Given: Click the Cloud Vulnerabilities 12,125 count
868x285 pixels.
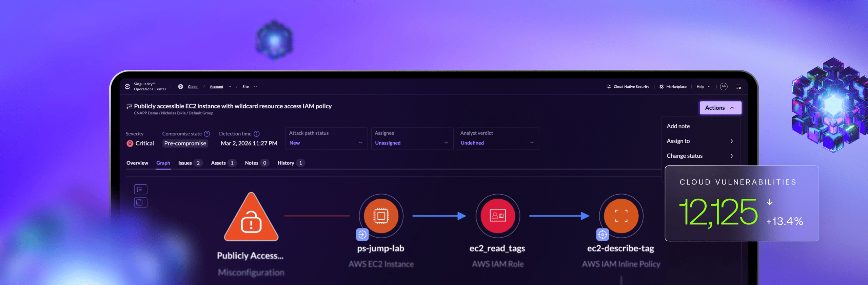Looking at the screenshot, I should (718, 213).
